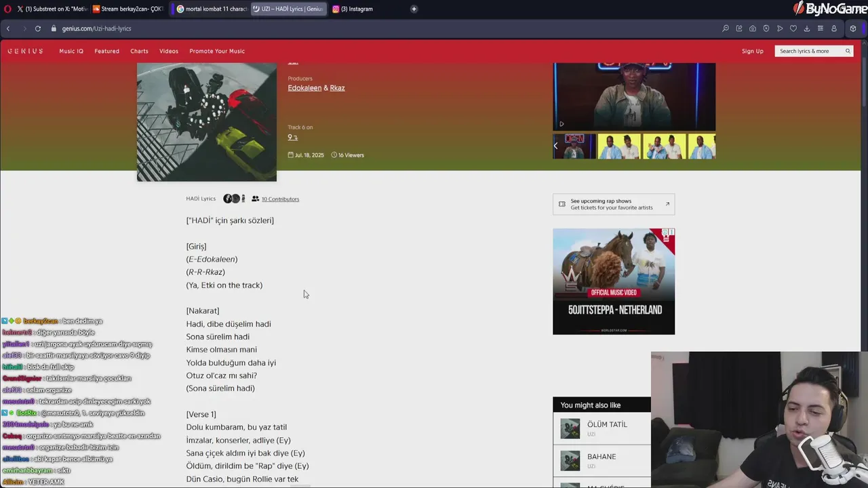The height and width of the screenshot is (488, 868).
Task: Open the HADİ album cover image
Action: coord(207,122)
